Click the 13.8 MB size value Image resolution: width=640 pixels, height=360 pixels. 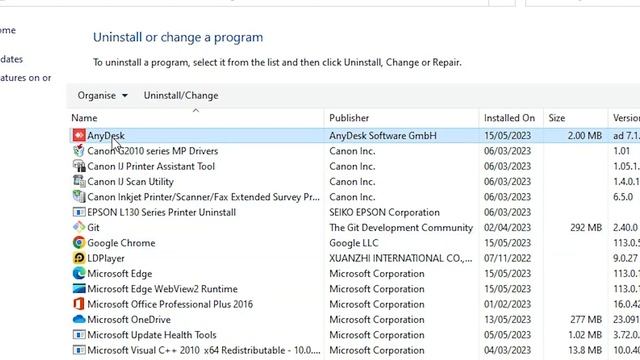pos(584,350)
